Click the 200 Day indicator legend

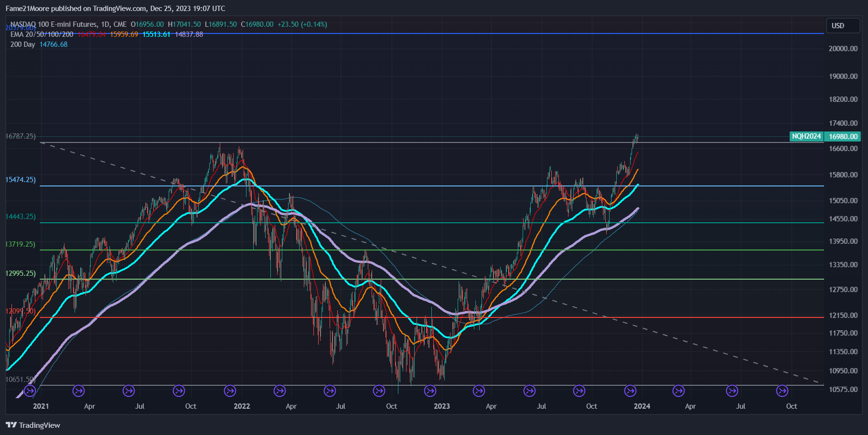coord(22,44)
